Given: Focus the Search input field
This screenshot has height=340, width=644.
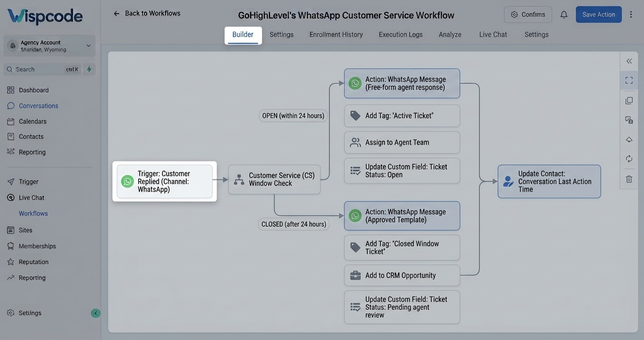Looking at the screenshot, I should [43, 69].
